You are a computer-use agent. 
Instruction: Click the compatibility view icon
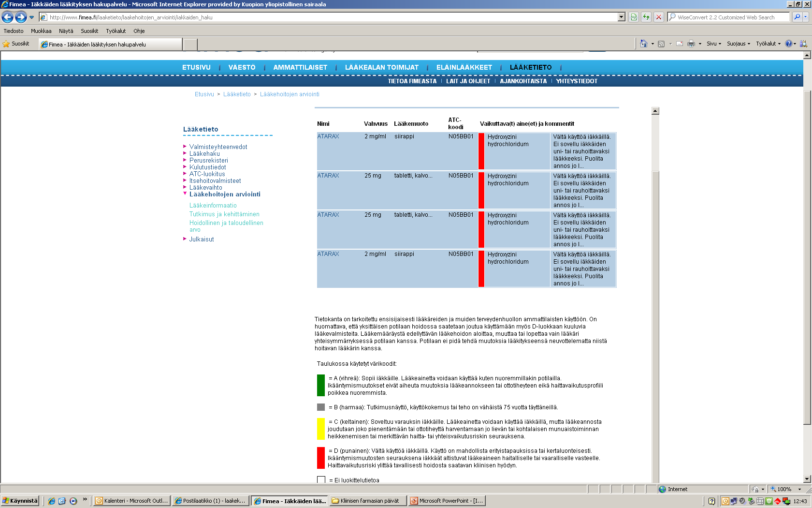pos(634,17)
